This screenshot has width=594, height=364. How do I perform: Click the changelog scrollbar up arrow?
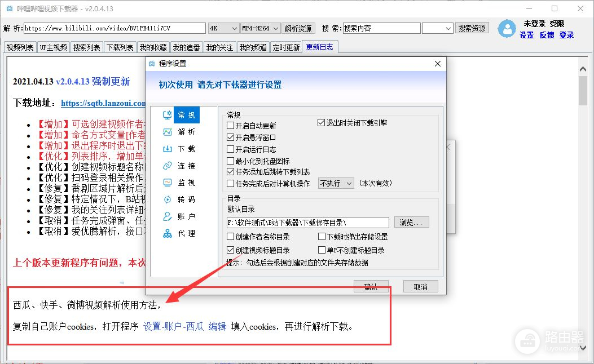[583, 69]
